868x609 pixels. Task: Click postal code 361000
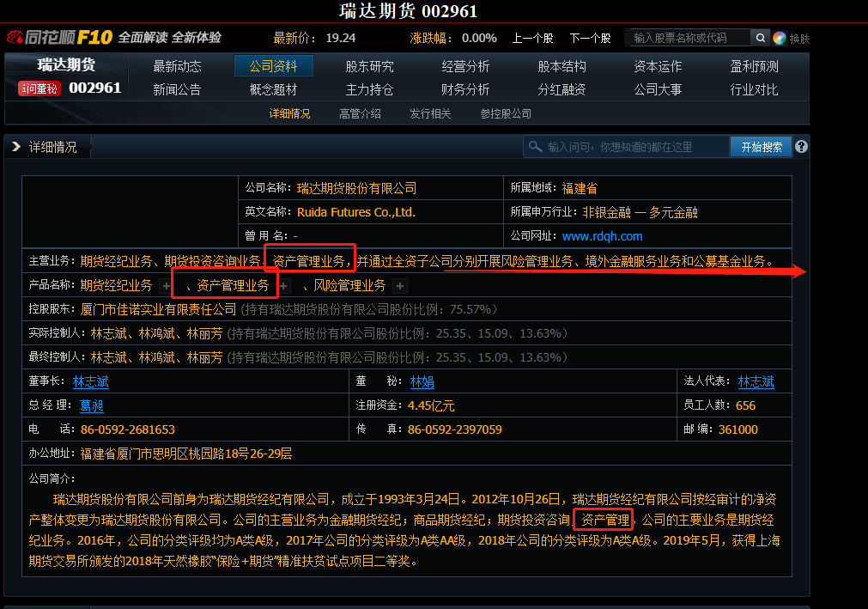tap(737, 429)
